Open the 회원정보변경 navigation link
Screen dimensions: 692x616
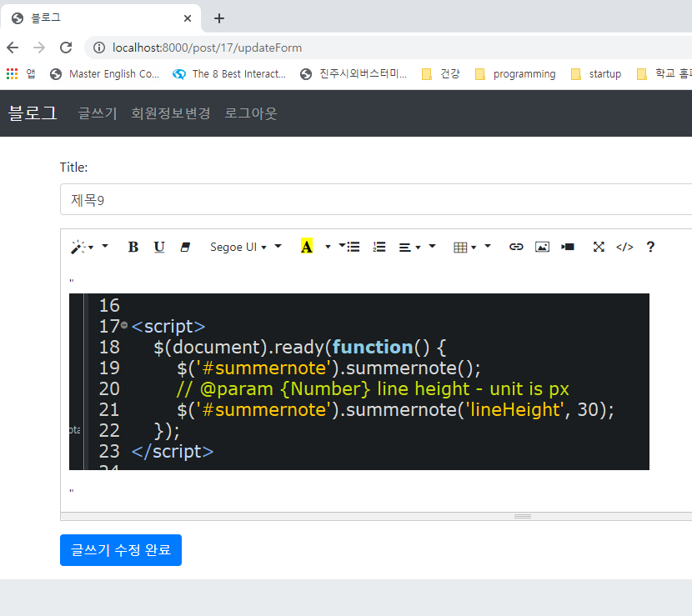[171, 113]
